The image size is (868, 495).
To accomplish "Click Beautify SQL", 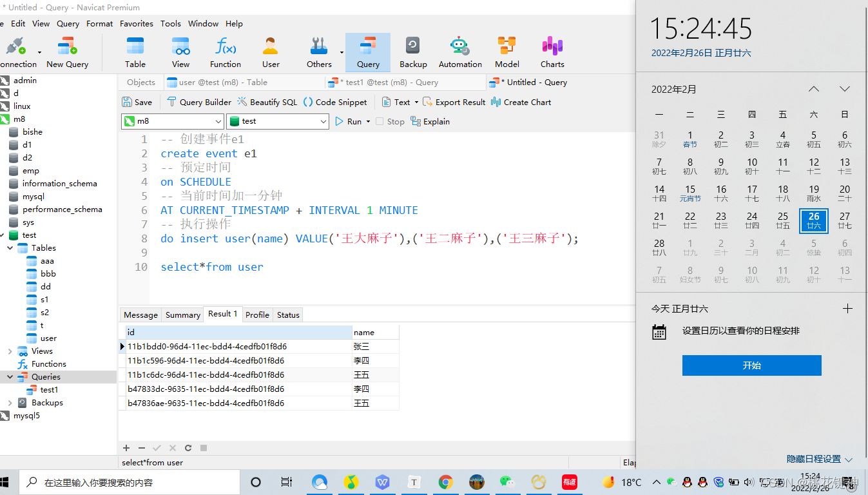I will (x=267, y=102).
